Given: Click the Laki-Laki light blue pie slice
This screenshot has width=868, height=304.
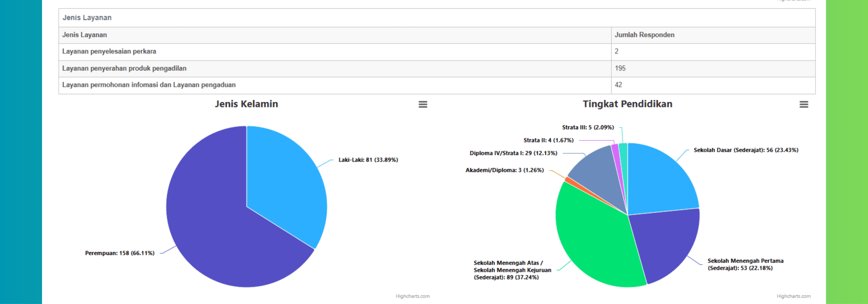Looking at the screenshot, I should pos(285,183).
